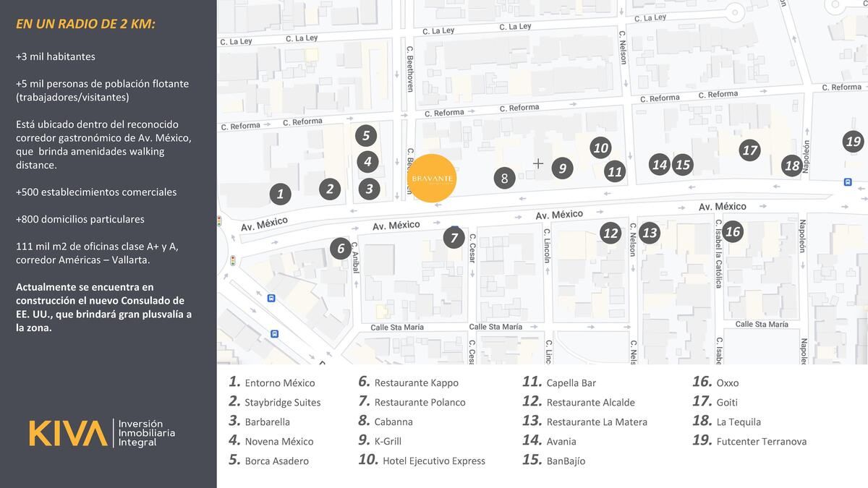Viewport: 868px width, 488px height.
Task: Click map marker number 3
Action: pyautogui.click(x=369, y=189)
